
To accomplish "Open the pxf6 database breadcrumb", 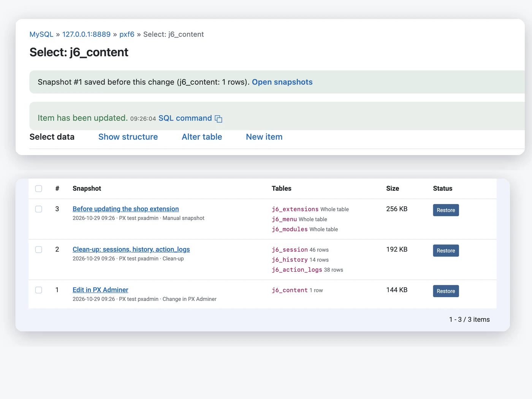I will tap(127, 34).
